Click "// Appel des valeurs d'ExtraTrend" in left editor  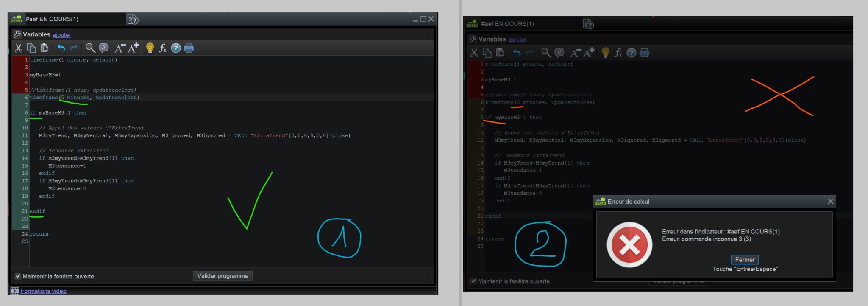(x=91, y=128)
